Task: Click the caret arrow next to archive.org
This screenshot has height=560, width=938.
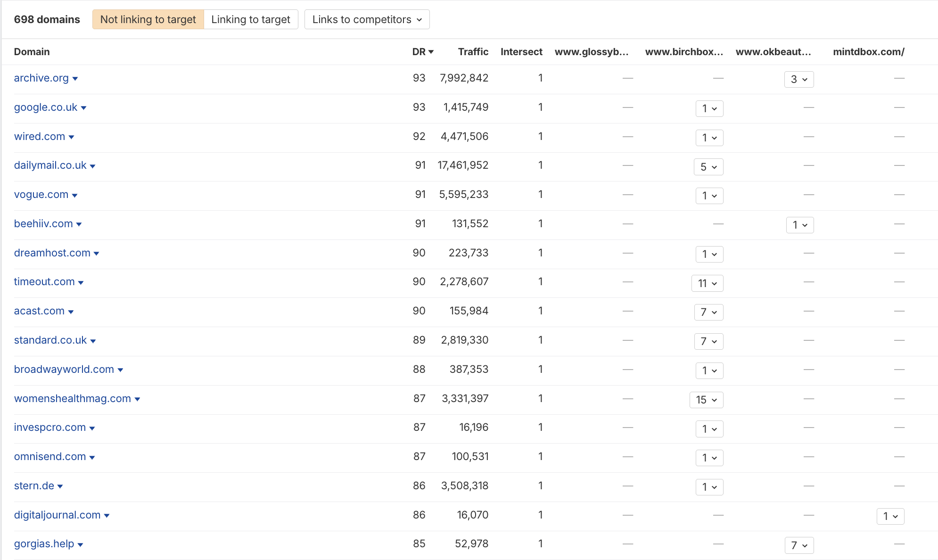Action: pyautogui.click(x=75, y=79)
